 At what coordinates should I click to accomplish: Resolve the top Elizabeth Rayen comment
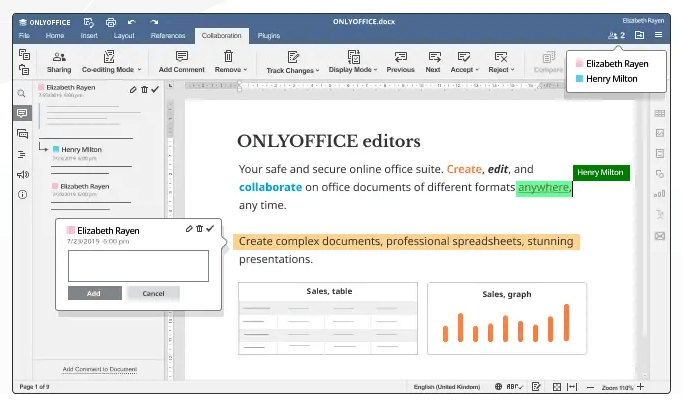coord(155,89)
